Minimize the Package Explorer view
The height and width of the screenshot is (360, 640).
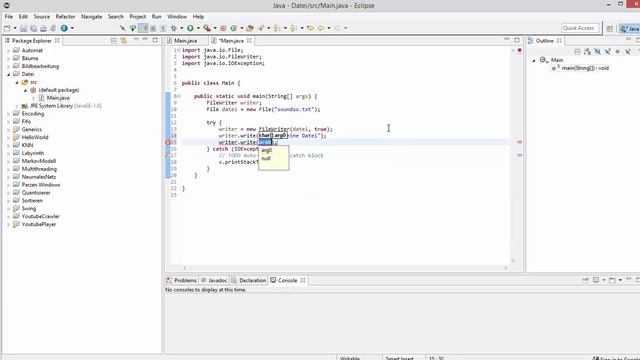pos(145,40)
